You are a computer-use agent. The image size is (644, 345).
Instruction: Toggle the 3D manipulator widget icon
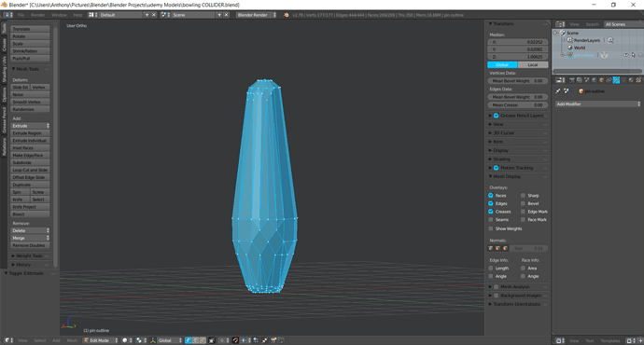click(x=153, y=340)
